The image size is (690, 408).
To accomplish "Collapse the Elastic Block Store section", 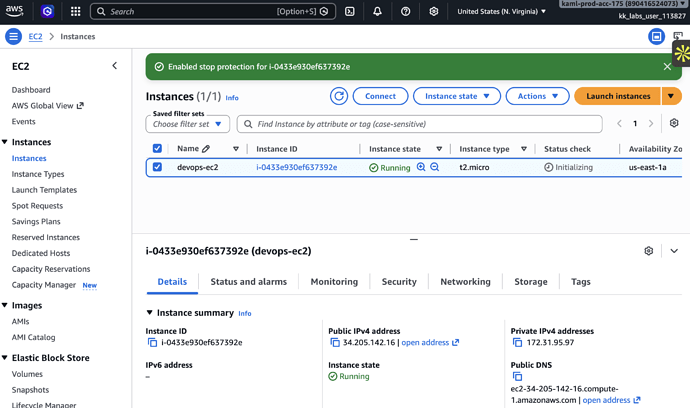I will [5, 357].
